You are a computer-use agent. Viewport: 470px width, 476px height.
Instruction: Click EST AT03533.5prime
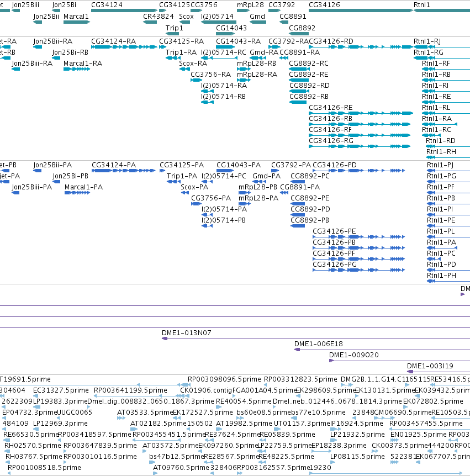click(x=145, y=412)
